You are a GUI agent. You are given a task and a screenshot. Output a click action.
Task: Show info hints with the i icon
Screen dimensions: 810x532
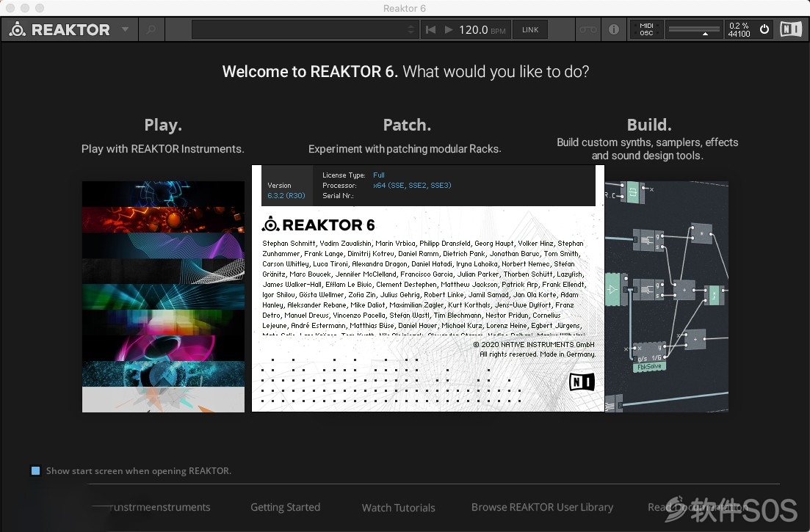click(x=614, y=29)
